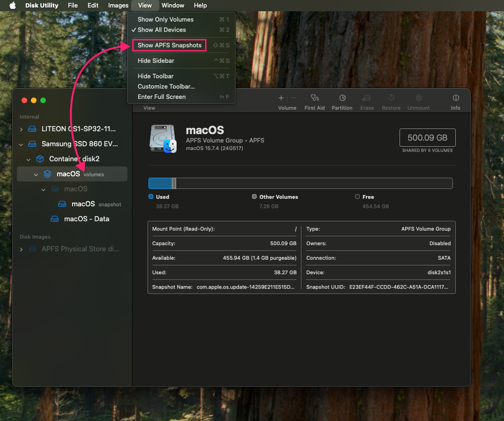The image size is (504, 421).
Task: Open the Help menu
Action: pyautogui.click(x=200, y=6)
